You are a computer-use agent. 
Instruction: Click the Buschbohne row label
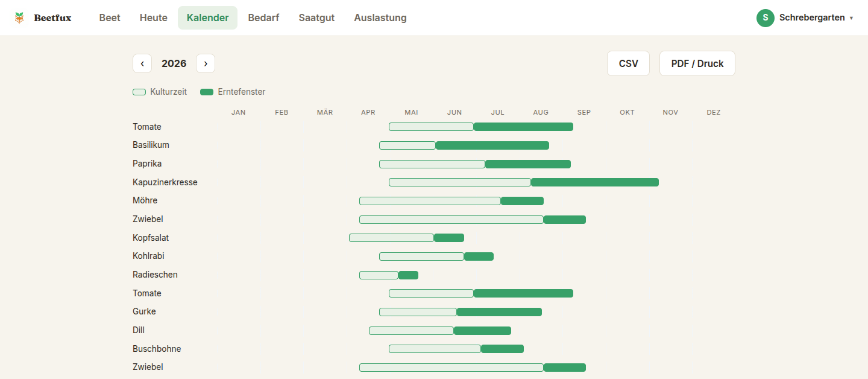tap(157, 349)
